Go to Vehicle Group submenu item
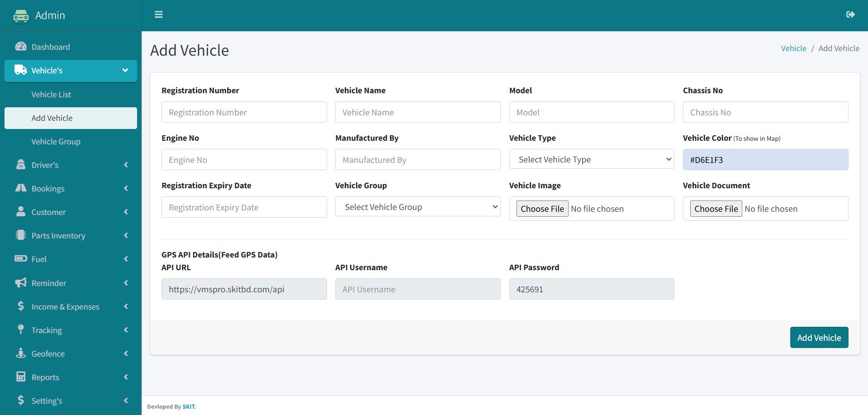This screenshot has width=868, height=415. [x=56, y=142]
